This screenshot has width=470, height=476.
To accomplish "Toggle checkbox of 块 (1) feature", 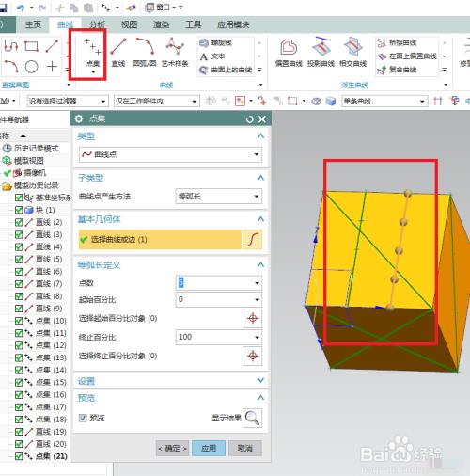I will tap(19, 210).
